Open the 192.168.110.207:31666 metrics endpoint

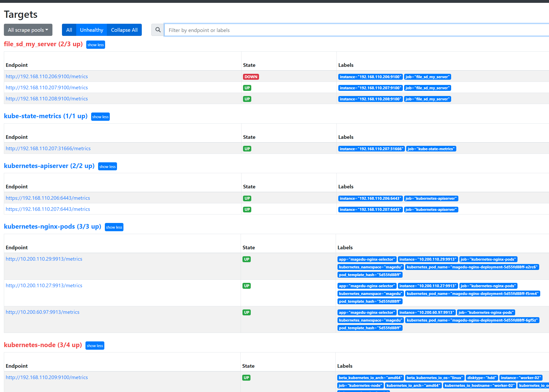48,148
